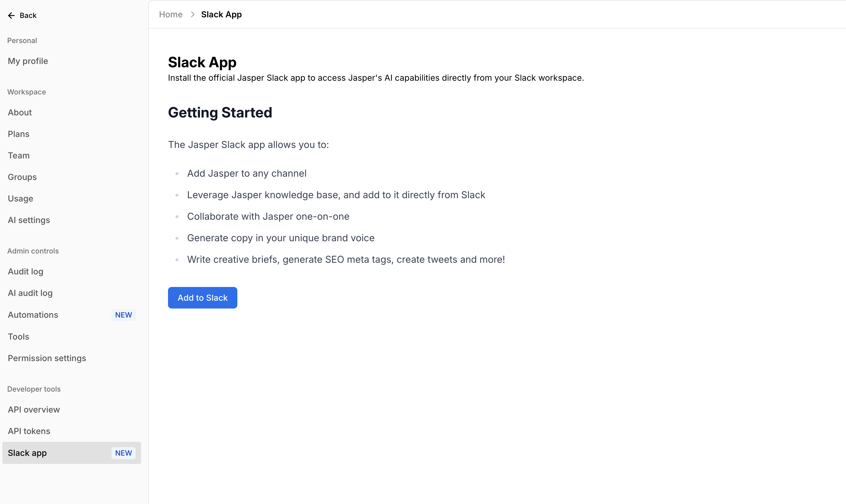Screen dimensions: 846x504
Task: Open the About workspace page
Action: pos(20,112)
